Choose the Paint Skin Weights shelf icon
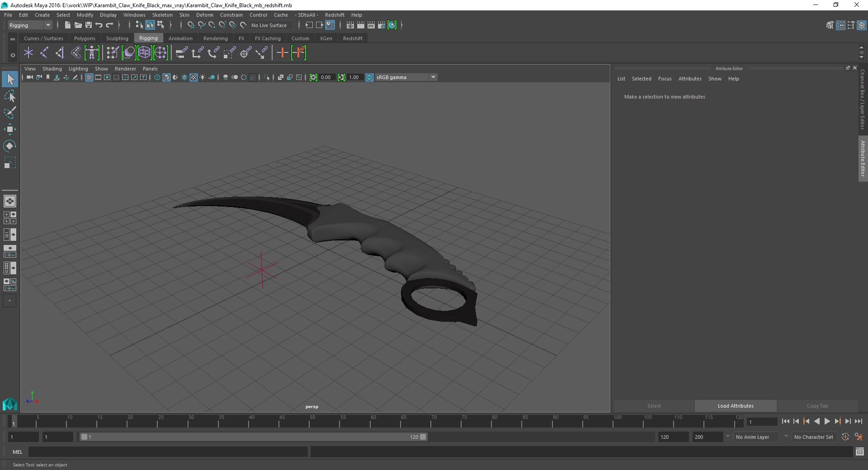 [x=112, y=53]
